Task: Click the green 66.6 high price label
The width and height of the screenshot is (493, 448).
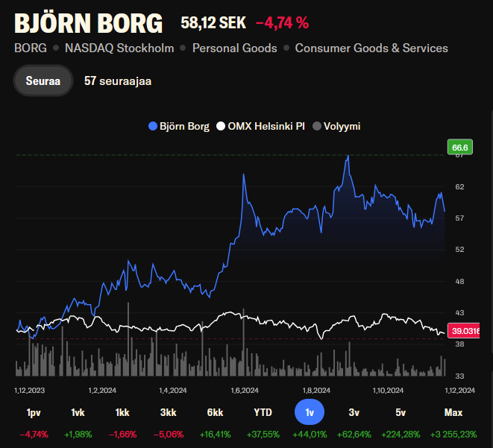Action: click(x=460, y=147)
